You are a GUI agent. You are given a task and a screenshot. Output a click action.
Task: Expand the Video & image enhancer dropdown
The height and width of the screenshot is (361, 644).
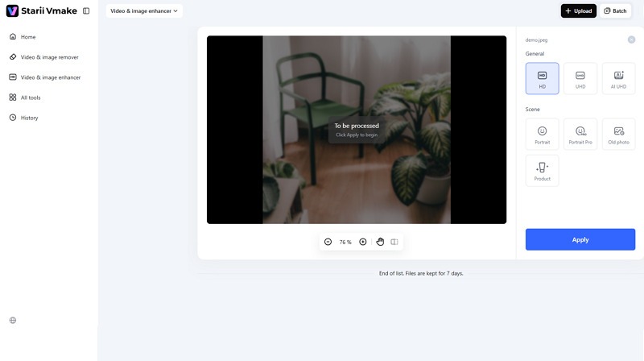click(144, 10)
